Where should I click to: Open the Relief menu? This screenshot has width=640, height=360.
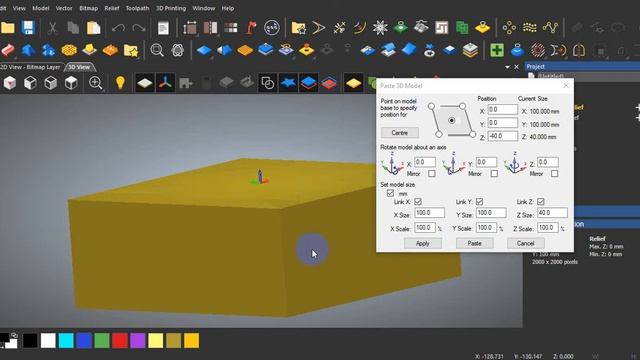click(111, 8)
